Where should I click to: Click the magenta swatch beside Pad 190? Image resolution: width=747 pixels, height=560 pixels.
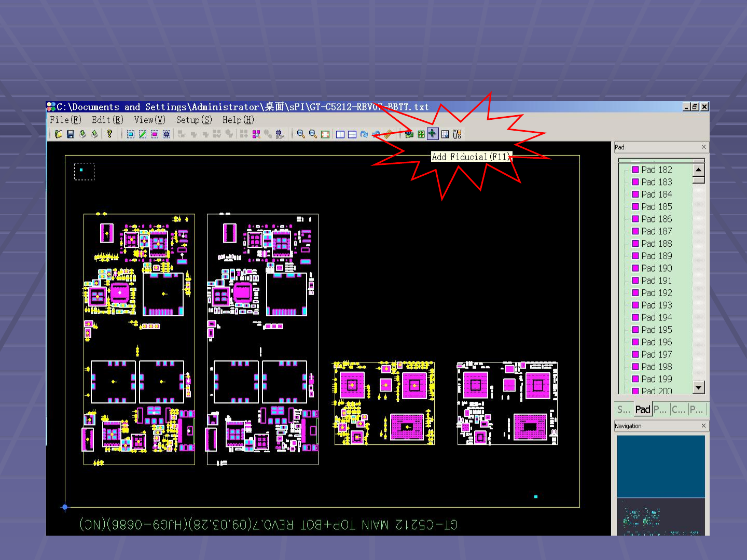(x=635, y=268)
